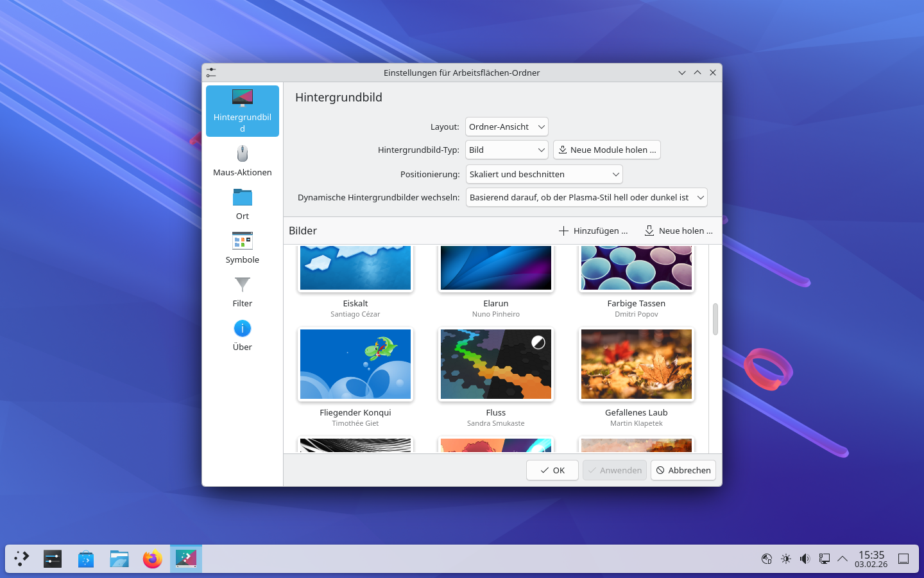This screenshot has width=924, height=578.
Task: Open the Hintergrundbild-Typ combo box
Action: pyautogui.click(x=506, y=150)
